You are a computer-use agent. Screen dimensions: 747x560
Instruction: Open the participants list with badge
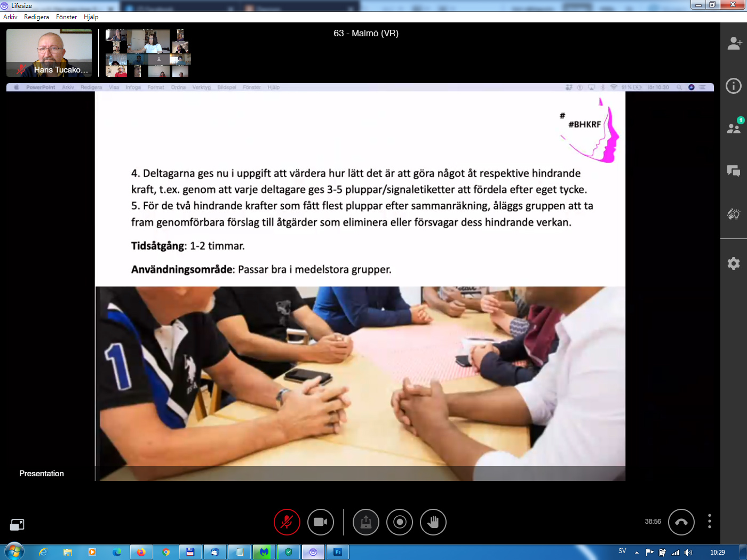[734, 128]
